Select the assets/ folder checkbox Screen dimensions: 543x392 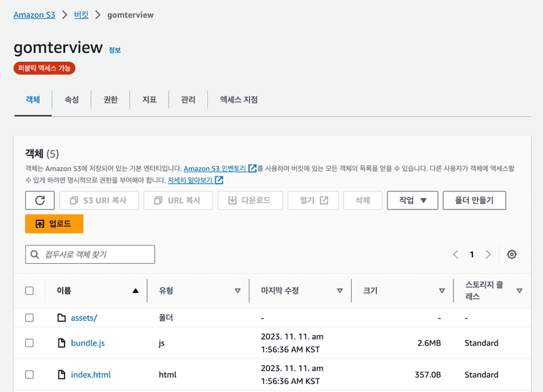point(29,317)
